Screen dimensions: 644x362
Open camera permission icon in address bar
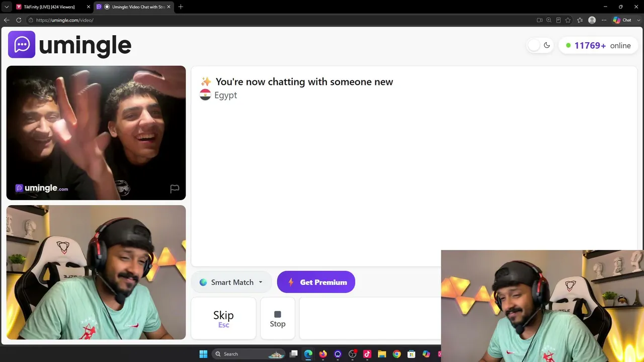pyautogui.click(x=539, y=20)
